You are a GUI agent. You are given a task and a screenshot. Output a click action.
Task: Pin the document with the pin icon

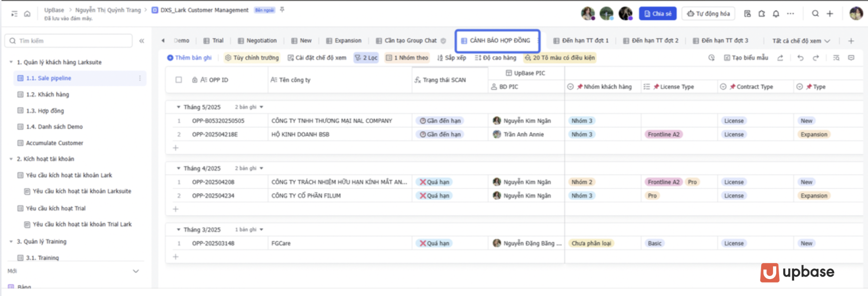pyautogui.click(x=282, y=9)
